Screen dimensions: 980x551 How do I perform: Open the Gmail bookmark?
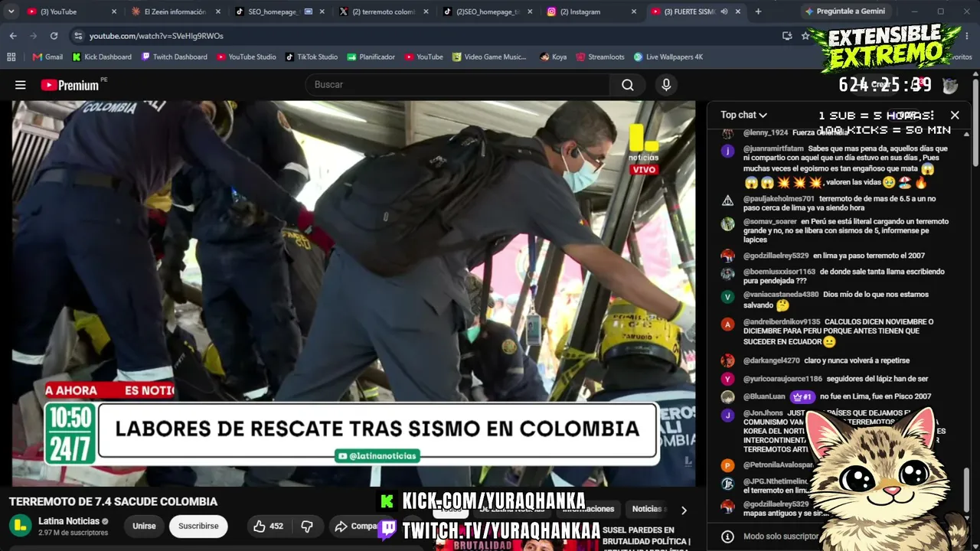coord(47,57)
